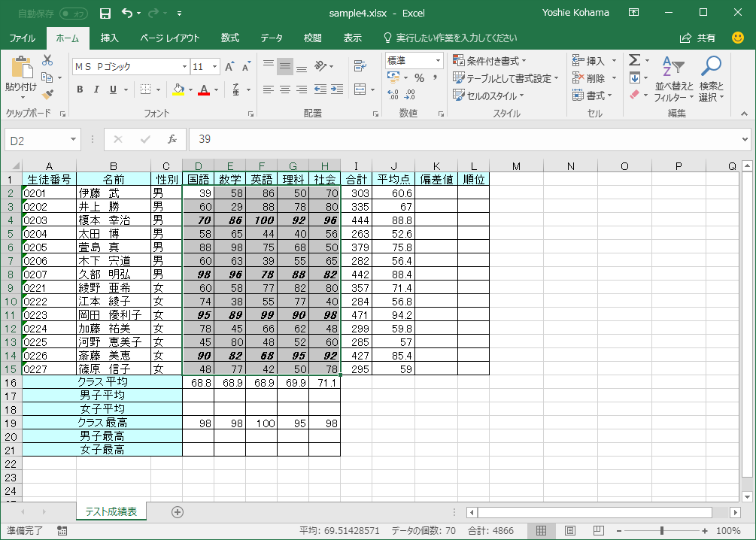Screen dimensions: 756x540
Task: Click the decrease decimal icon
Action: pyautogui.click(x=410, y=95)
